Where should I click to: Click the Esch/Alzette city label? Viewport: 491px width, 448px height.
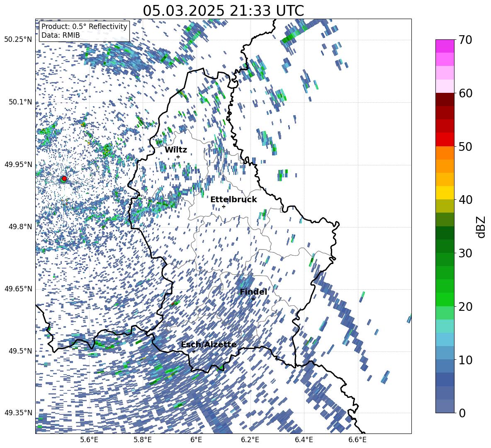tap(209, 345)
